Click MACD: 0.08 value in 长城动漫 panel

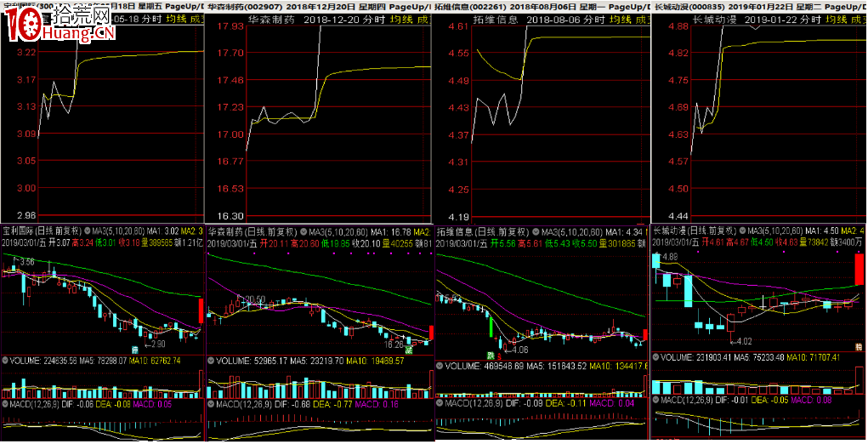(809, 400)
